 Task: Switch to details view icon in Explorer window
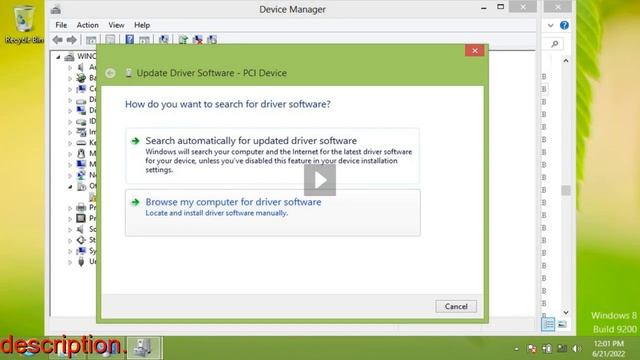coord(548,324)
